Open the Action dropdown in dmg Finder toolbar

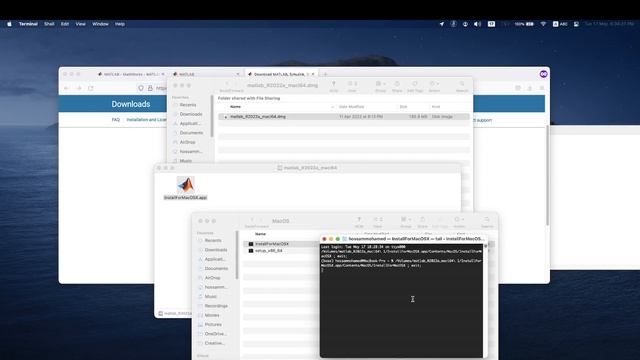click(434, 84)
